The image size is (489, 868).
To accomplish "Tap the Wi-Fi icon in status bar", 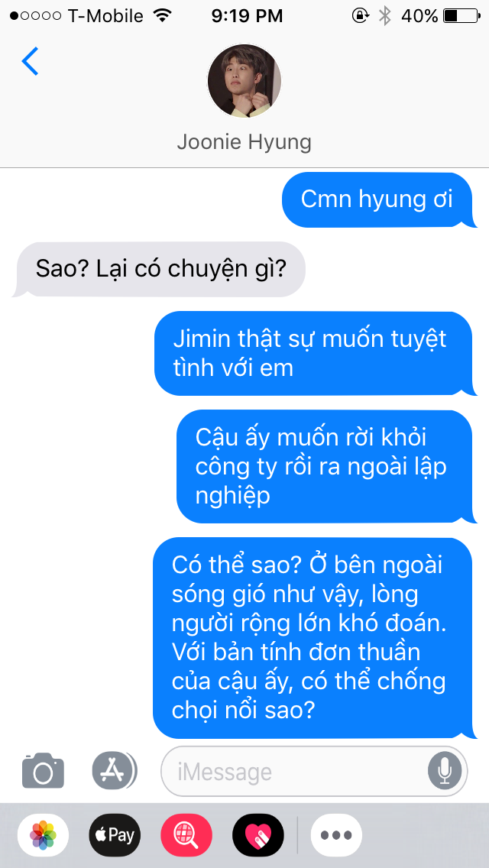I will click(162, 15).
